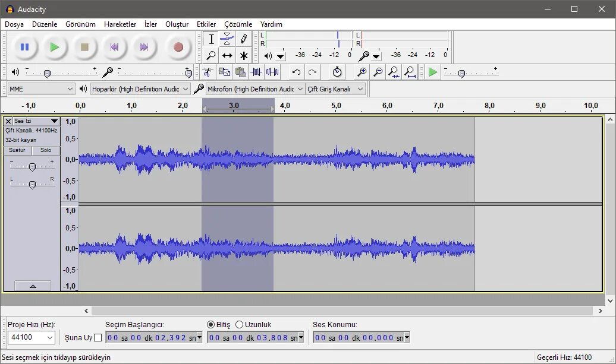This screenshot has width=616, height=364.
Task: Open the İzler menu
Action: (x=150, y=24)
